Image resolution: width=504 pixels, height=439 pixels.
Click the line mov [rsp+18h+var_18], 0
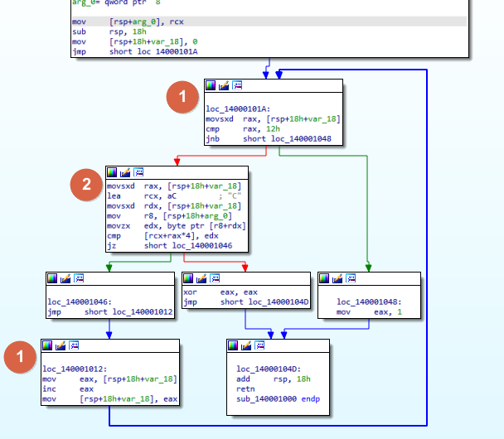tap(135, 41)
